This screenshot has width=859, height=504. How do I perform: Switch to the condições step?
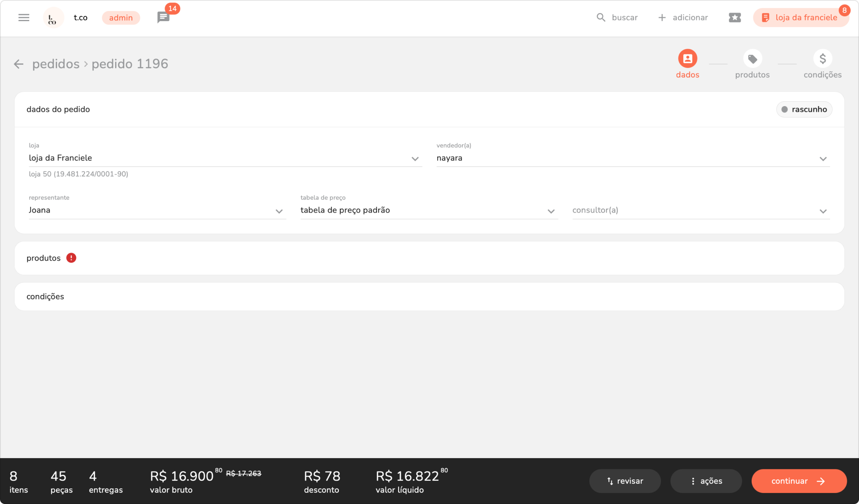click(822, 59)
